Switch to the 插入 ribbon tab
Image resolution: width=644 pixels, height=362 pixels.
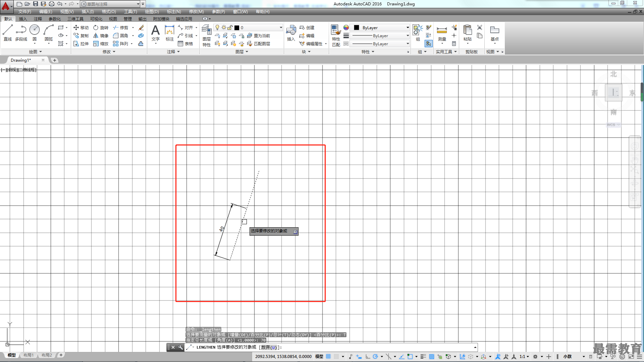pos(23,19)
